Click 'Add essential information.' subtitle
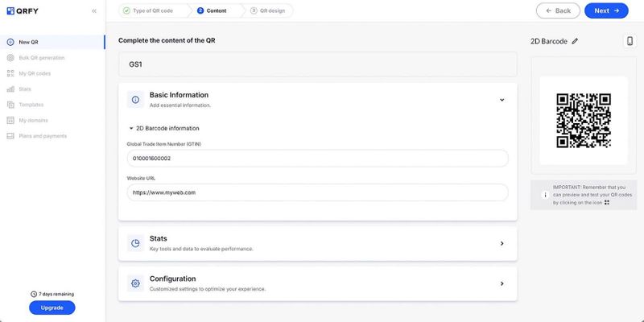The width and height of the screenshot is (644, 322). [x=180, y=105]
